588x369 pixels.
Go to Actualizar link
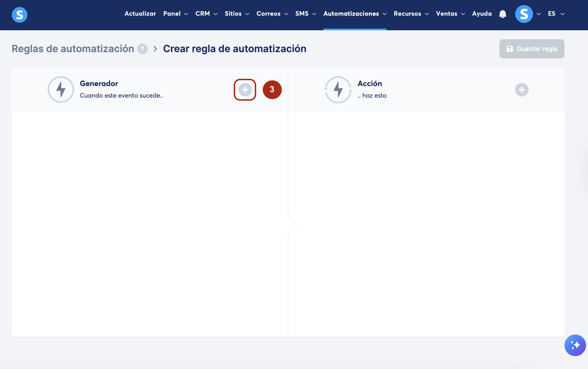(140, 14)
